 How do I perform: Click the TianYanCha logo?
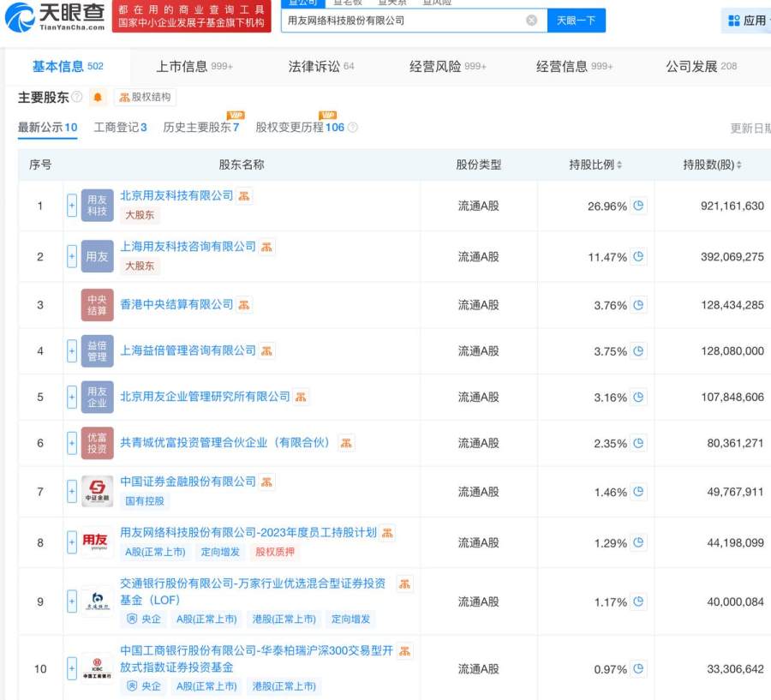55,16
